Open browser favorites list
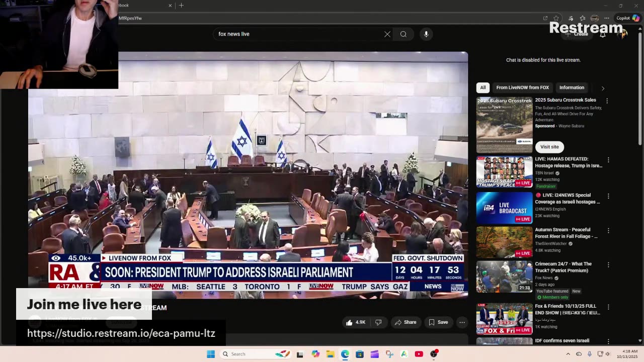Viewport: 644px width, 362px height. click(582, 18)
